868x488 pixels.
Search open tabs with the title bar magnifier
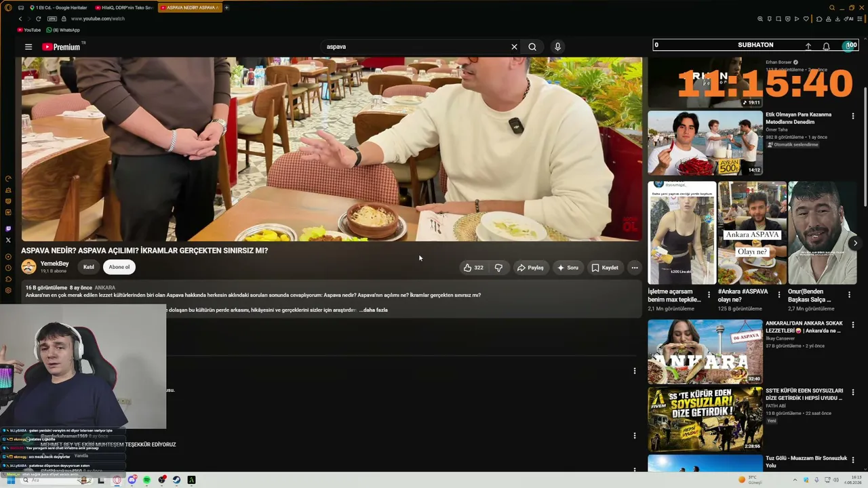point(832,7)
